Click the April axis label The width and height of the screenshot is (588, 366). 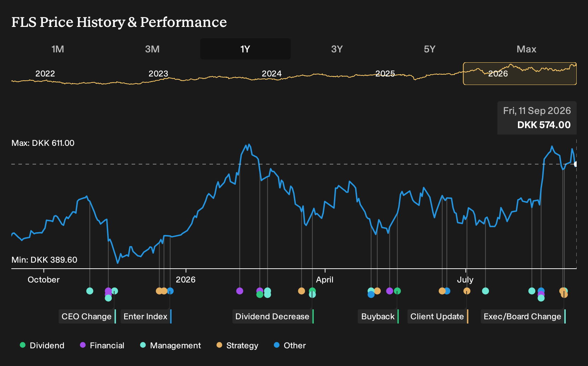tap(325, 280)
